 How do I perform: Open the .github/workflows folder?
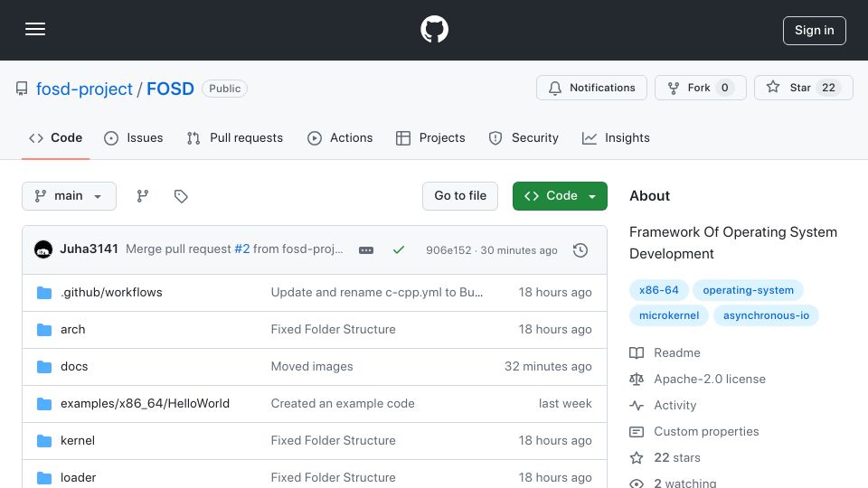click(111, 292)
